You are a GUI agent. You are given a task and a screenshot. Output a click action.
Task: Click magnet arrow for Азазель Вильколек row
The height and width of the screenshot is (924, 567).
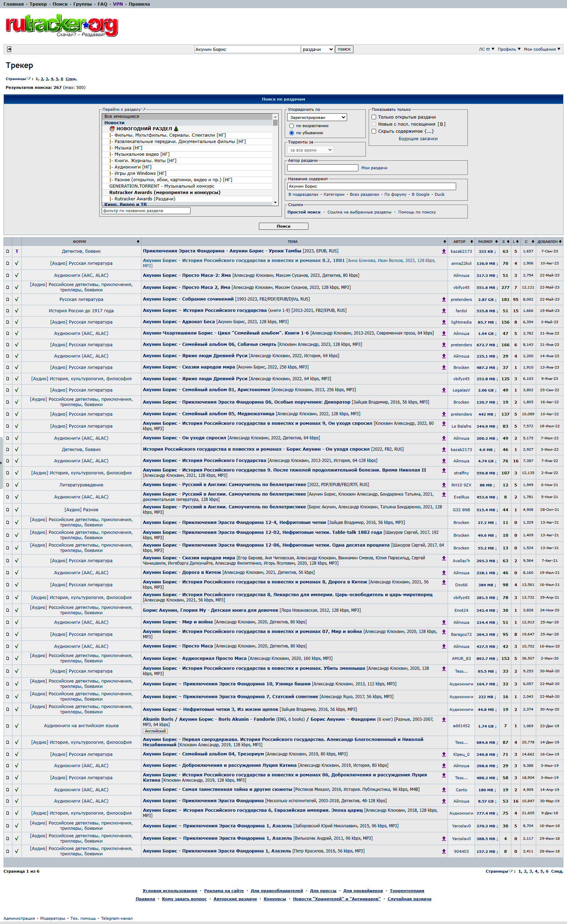(443, 838)
